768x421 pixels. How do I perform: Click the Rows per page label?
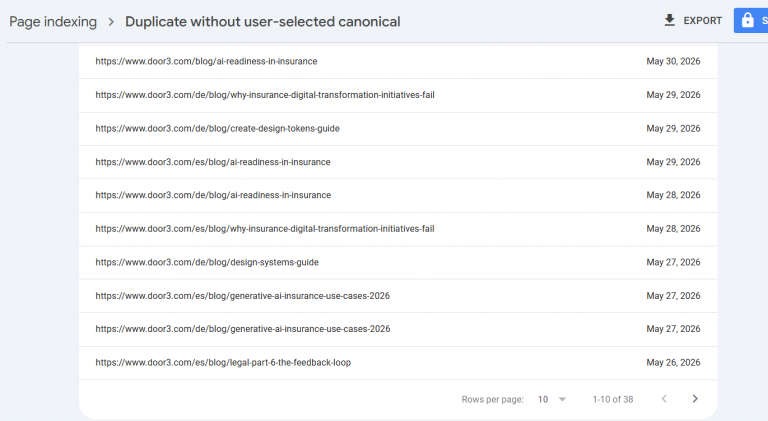[x=492, y=399]
